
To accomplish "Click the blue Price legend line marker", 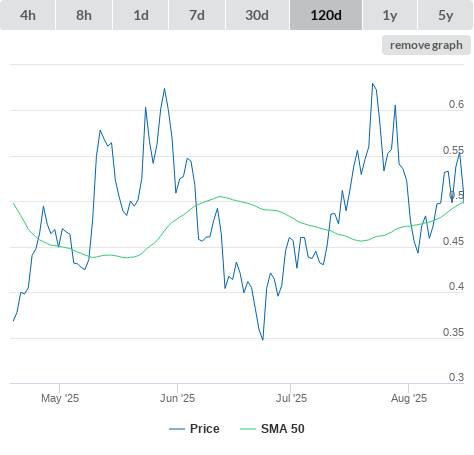I will (177, 429).
